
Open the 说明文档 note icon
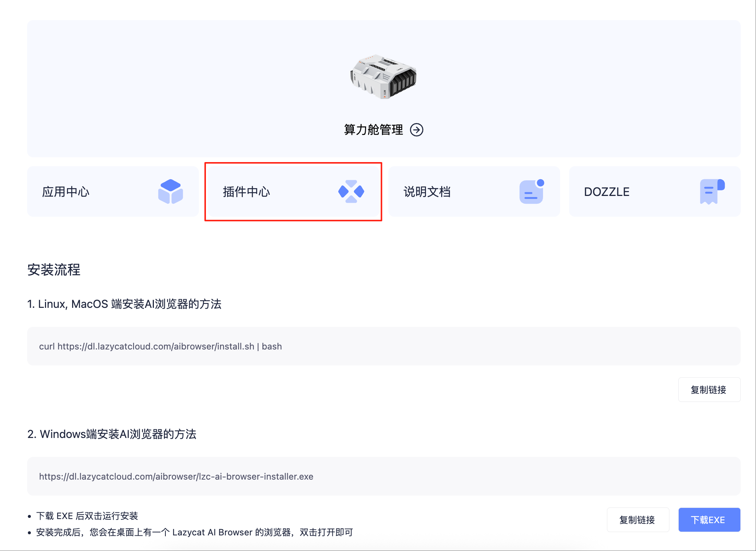tap(532, 191)
